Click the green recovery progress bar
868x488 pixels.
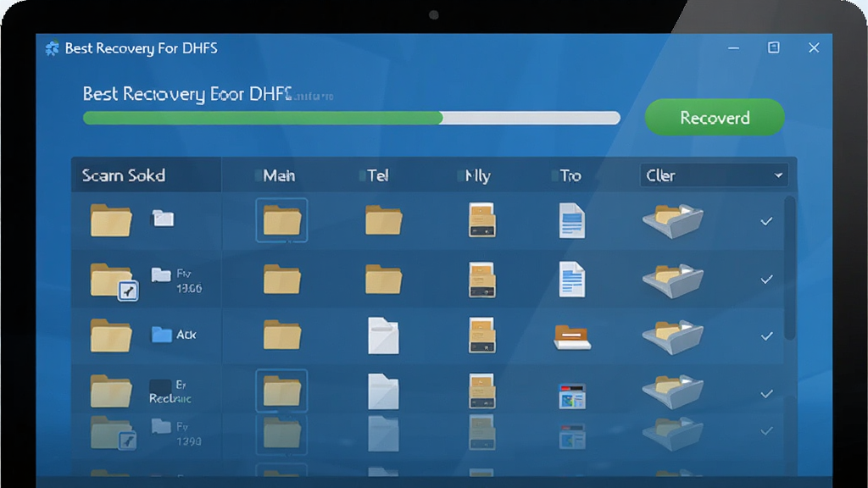(352, 118)
